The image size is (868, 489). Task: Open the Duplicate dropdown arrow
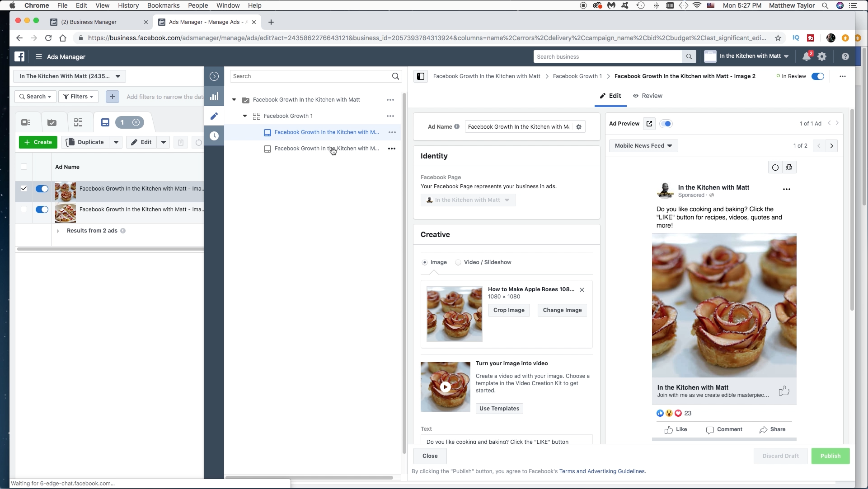point(116,142)
